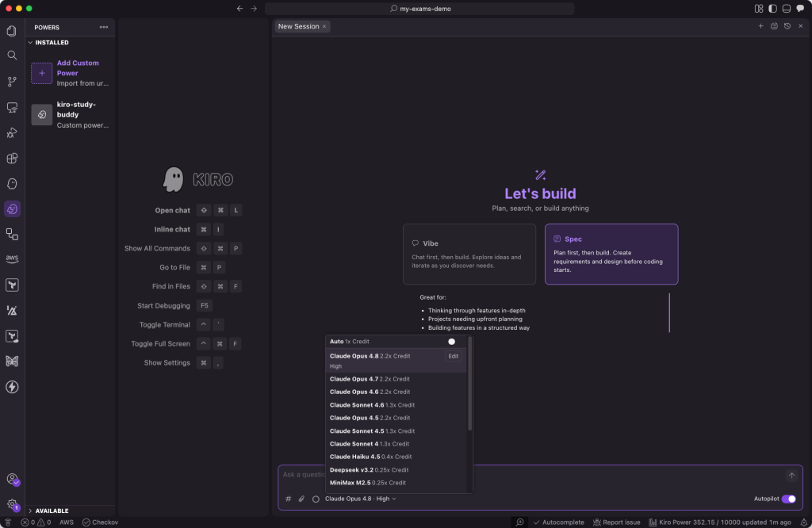The width and height of the screenshot is (812, 528).
Task: Toggle the chat panel icon in title bar
Action: coord(800,8)
